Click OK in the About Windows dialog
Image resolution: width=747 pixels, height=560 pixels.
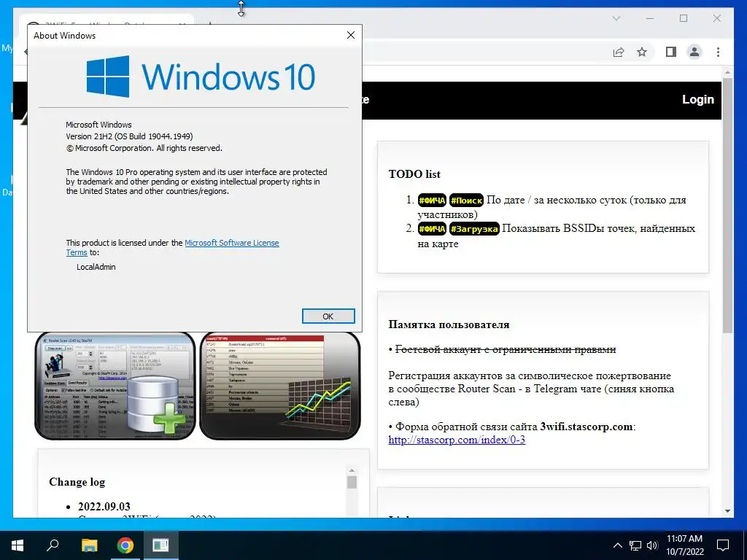point(328,316)
